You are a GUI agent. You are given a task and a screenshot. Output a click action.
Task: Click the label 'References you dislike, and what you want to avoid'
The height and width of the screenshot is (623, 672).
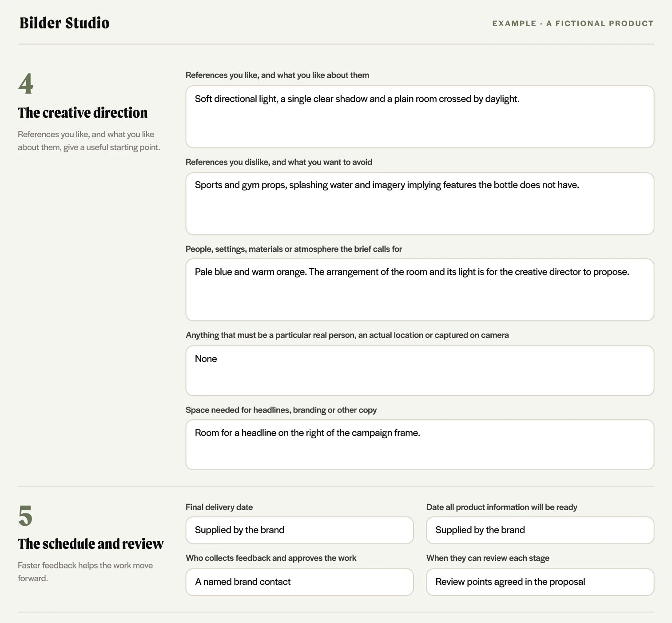pyautogui.click(x=279, y=162)
